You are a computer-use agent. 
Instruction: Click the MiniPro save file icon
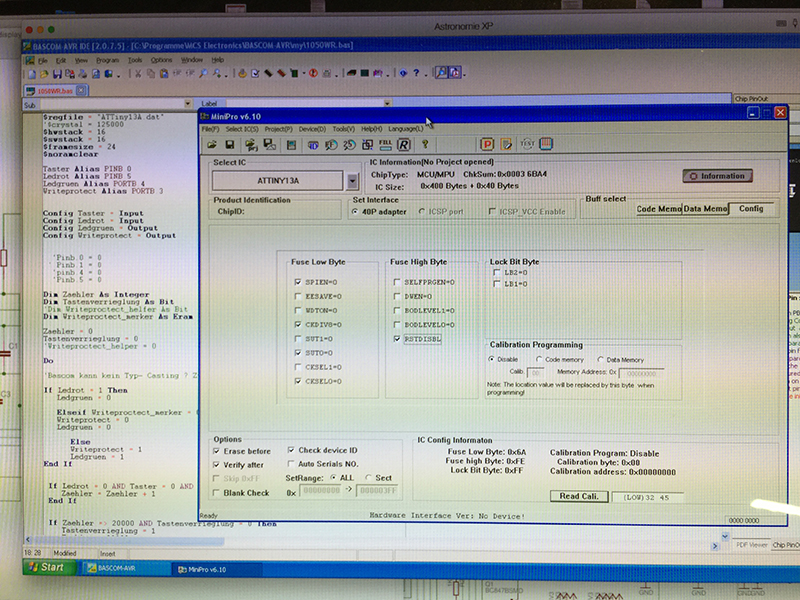230,145
